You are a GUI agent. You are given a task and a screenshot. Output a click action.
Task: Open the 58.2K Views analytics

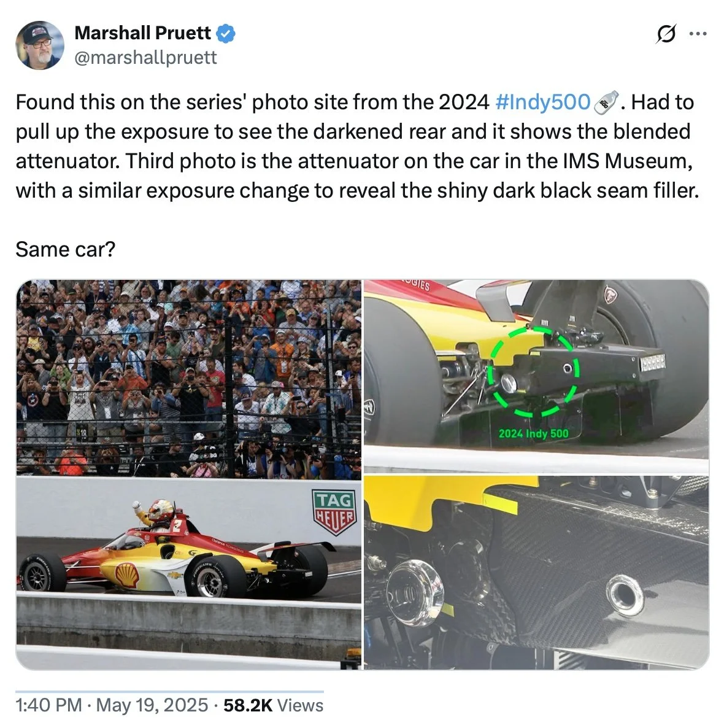point(274,705)
